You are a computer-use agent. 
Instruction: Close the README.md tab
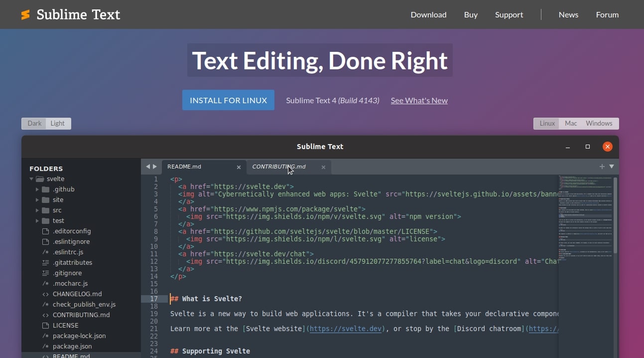239,168
